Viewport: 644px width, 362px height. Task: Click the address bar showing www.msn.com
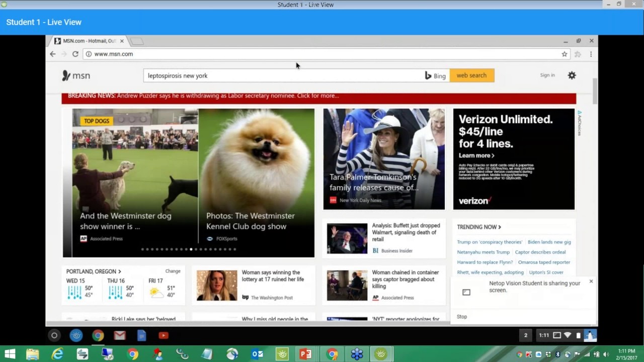[322, 54]
